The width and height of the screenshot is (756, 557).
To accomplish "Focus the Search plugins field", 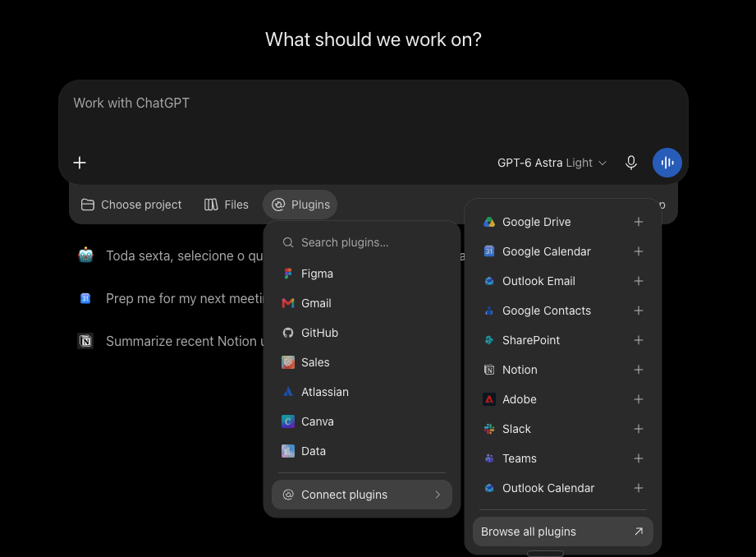I will pyautogui.click(x=362, y=242).
